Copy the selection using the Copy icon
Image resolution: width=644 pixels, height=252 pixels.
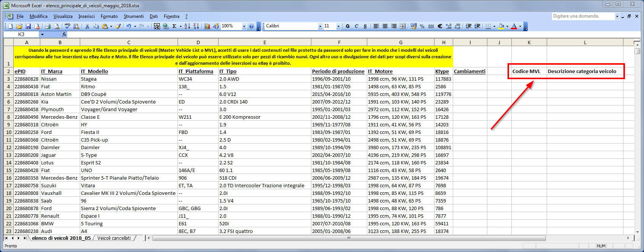click(96, 26)
